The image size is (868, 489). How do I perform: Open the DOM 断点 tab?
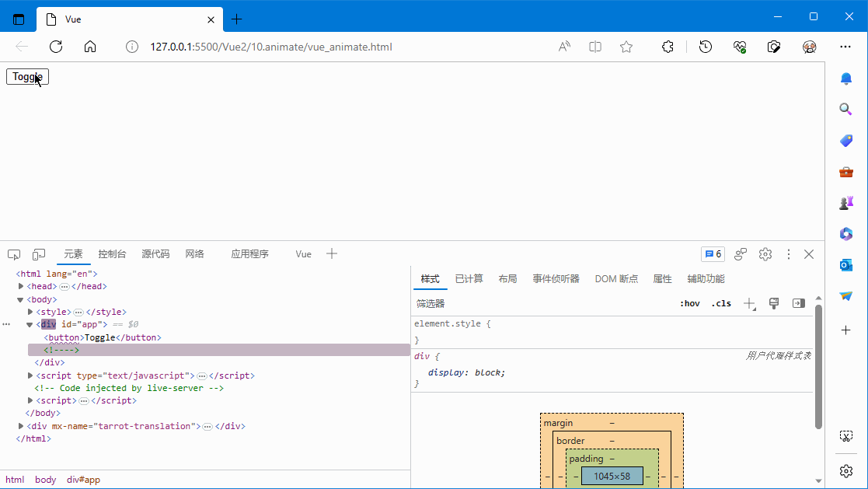616,278
